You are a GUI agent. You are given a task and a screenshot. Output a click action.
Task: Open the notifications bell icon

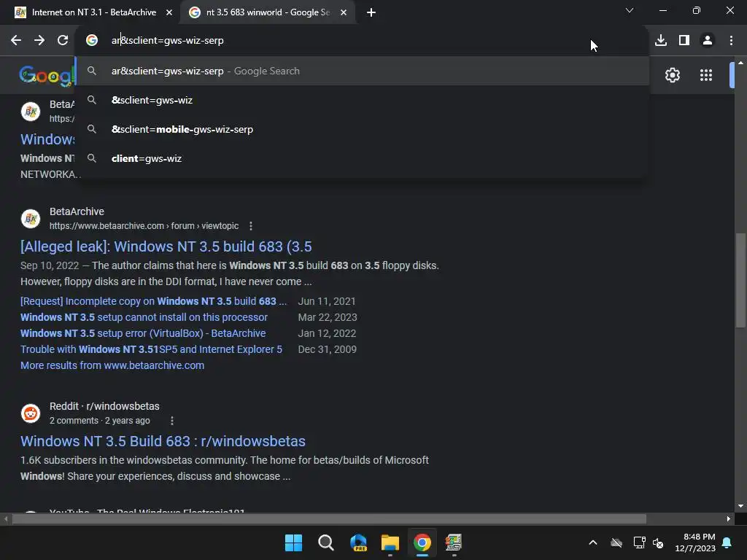pyautogui.click(x=727, y=542)
